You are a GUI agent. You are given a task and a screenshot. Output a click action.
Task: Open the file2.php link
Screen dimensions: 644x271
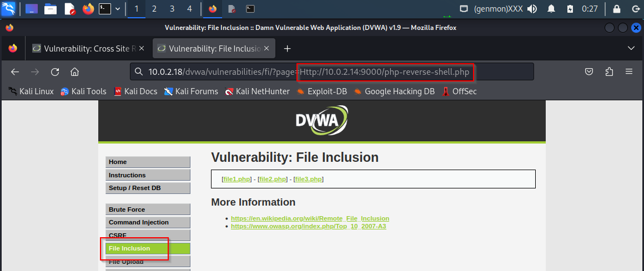pos(273,179)
